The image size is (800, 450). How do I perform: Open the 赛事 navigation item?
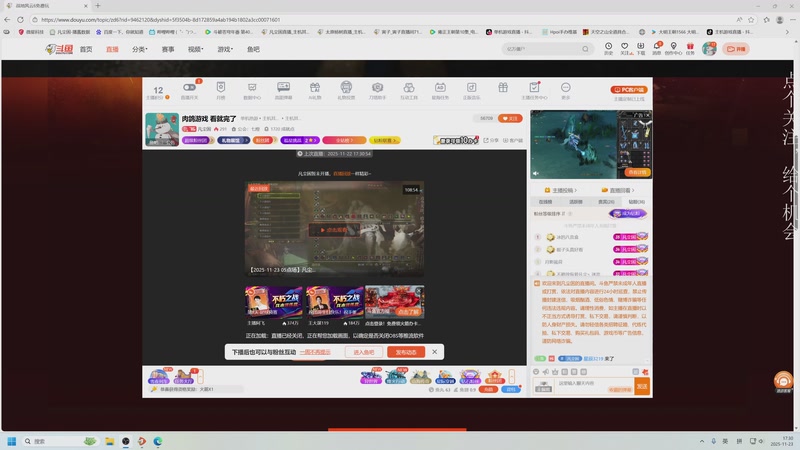pyautogui.click(x=168, y=49)
